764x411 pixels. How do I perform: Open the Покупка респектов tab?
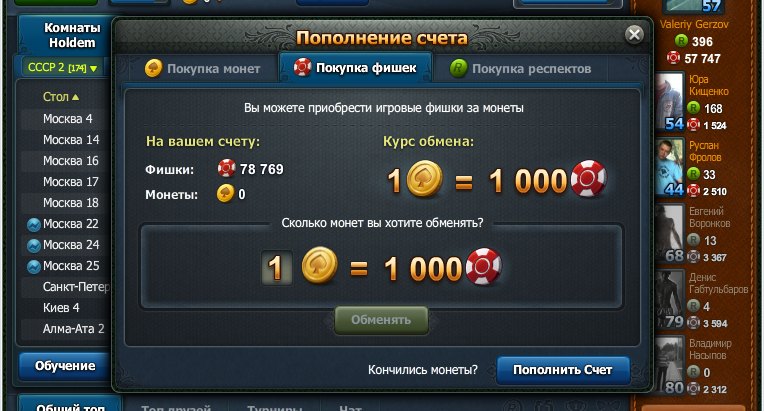click(x=520, y=69)
